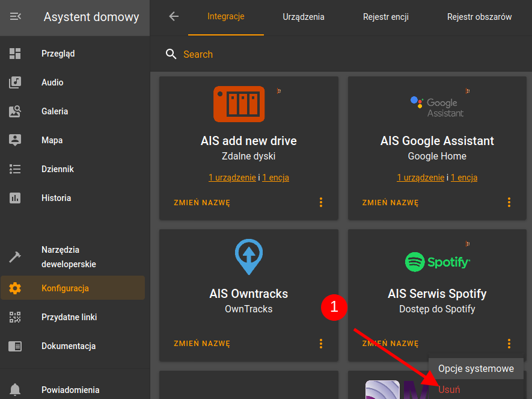The image size is (532, 399).
Task: Select Konfiguracja in the sidebar
Action: tap(73, 288)
